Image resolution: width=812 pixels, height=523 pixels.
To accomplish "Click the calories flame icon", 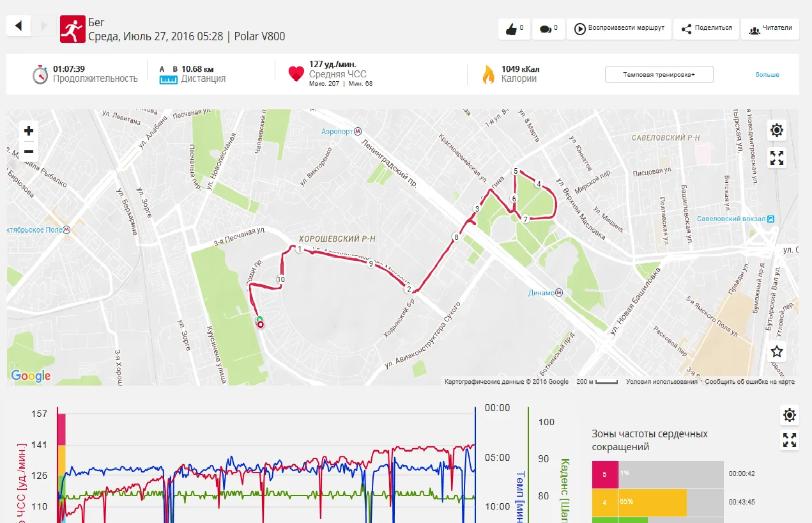I will tap(489, 74).
